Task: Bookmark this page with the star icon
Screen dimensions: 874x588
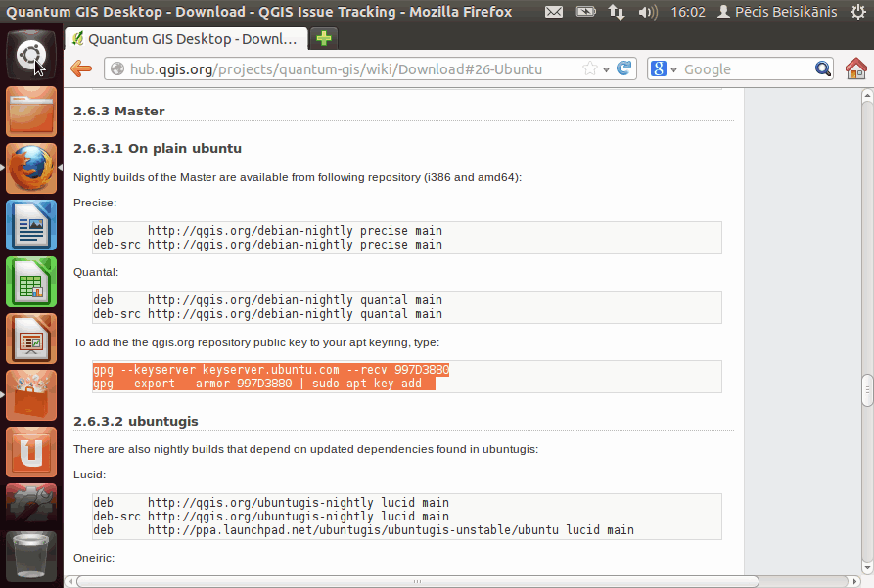Action: point(590,69)
